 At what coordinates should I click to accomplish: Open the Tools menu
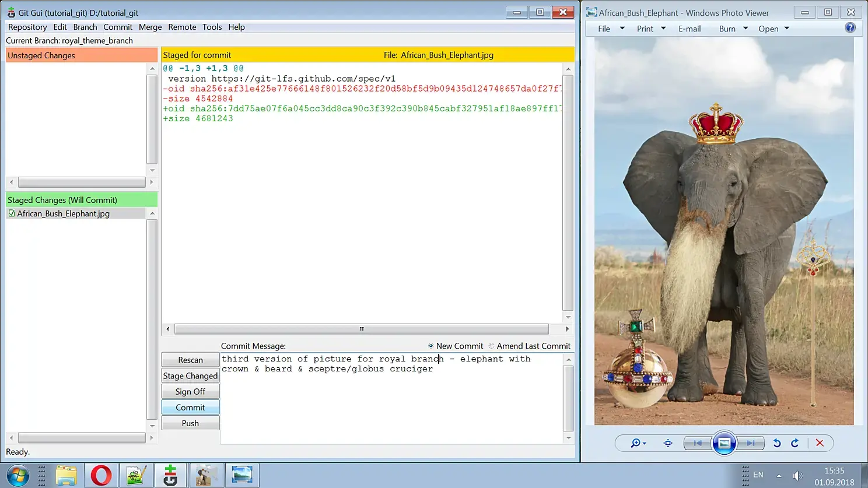click(212, 27)
